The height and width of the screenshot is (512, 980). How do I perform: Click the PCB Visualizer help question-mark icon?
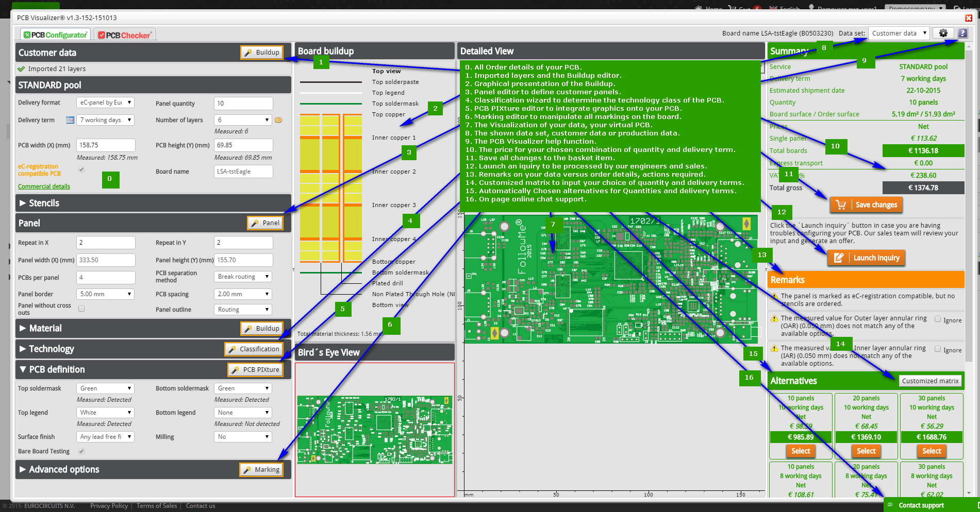(x=962, y=32)
